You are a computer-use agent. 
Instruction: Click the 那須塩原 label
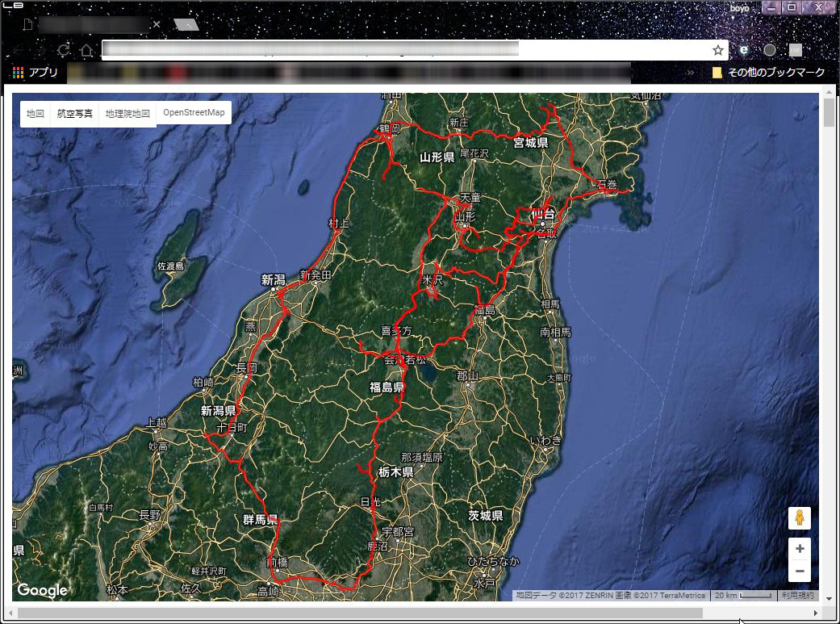click(421, 457)
